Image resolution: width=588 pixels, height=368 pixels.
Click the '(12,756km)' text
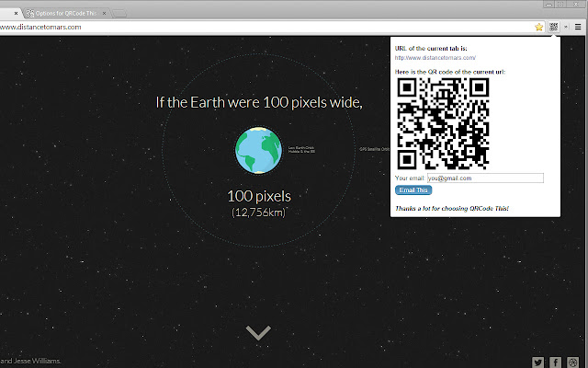[x=258, y=213]
